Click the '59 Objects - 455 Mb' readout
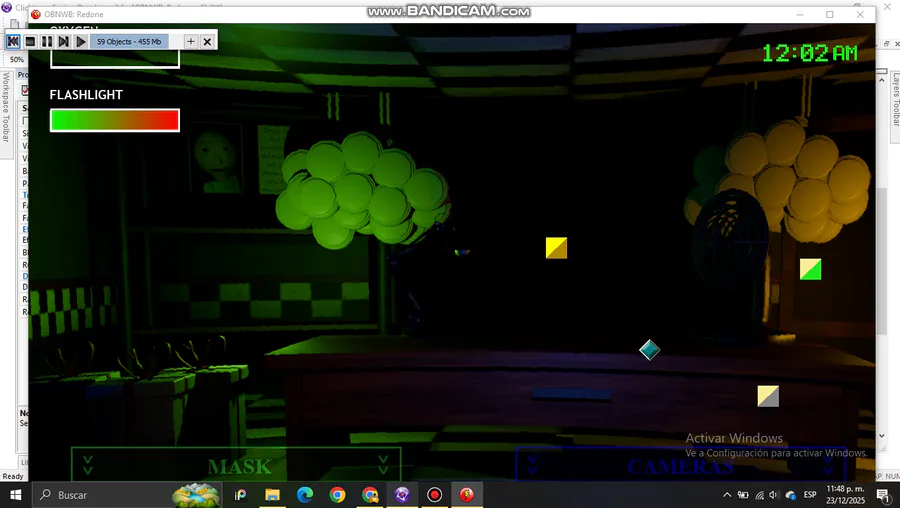The image size is (900, 508). tap(129, 41)
